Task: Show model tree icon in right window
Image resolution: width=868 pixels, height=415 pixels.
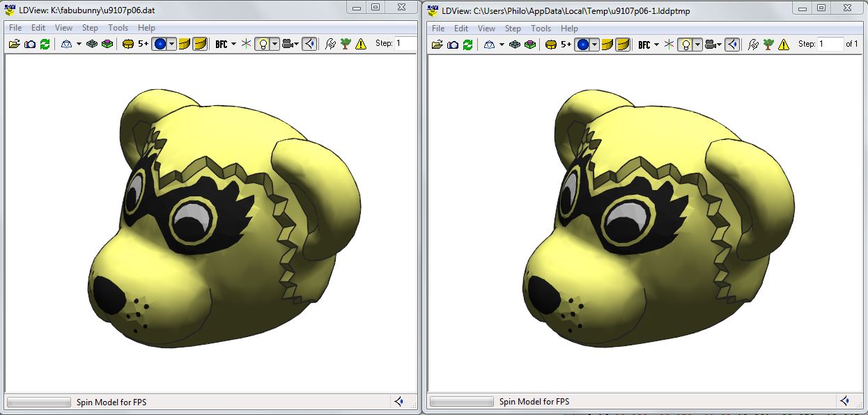Action: coord(768,45)
